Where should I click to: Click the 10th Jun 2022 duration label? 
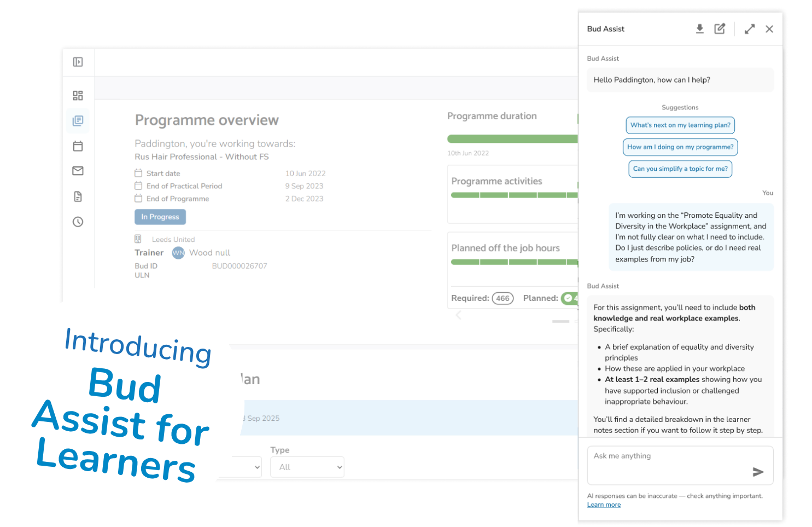468,153
